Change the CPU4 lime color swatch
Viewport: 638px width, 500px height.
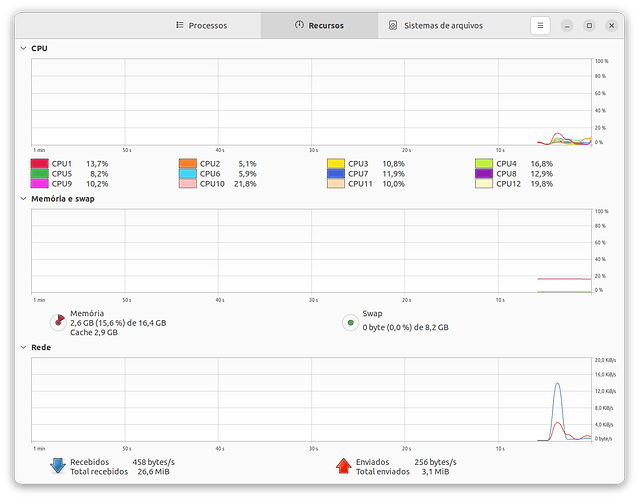(484, 164)
